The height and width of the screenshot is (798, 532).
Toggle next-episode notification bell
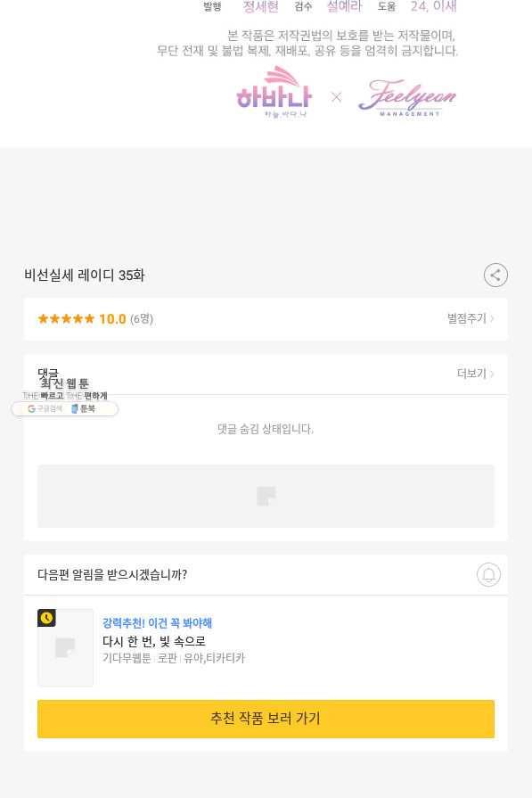(x=488, y=574)
